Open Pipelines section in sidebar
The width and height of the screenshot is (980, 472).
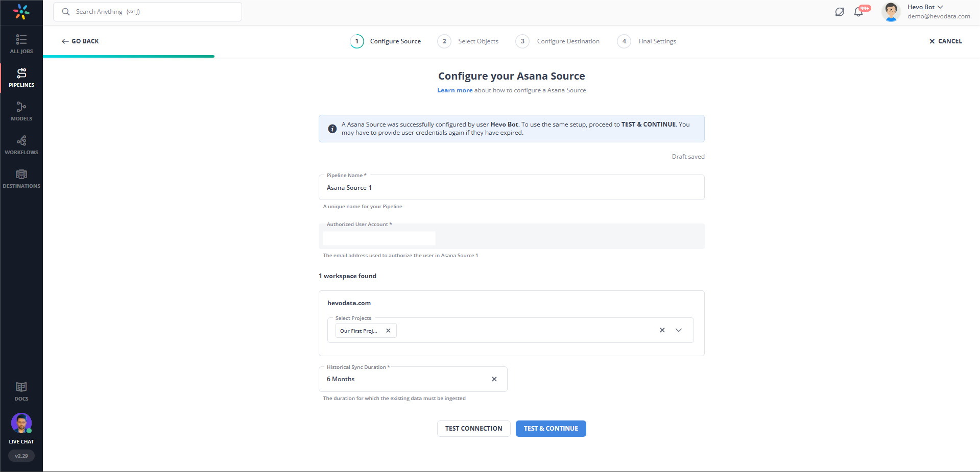coord(21,78)
